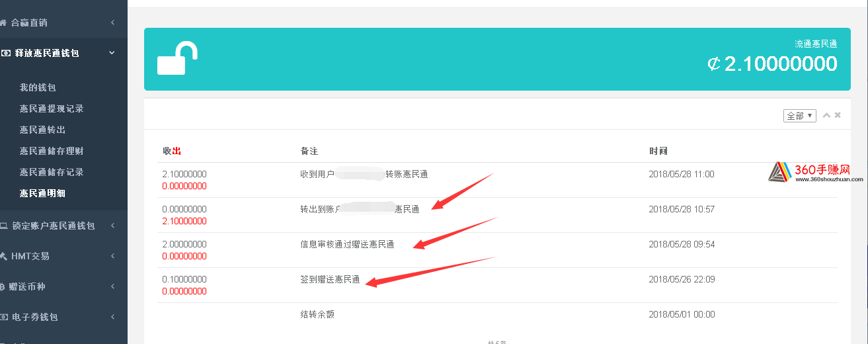The image size is (868, 344).
Task: Click the gavel icon beside HMT交易
Action: [3, 256]
